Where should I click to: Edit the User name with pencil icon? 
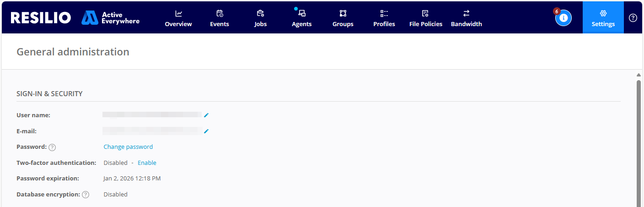[206, 115]
